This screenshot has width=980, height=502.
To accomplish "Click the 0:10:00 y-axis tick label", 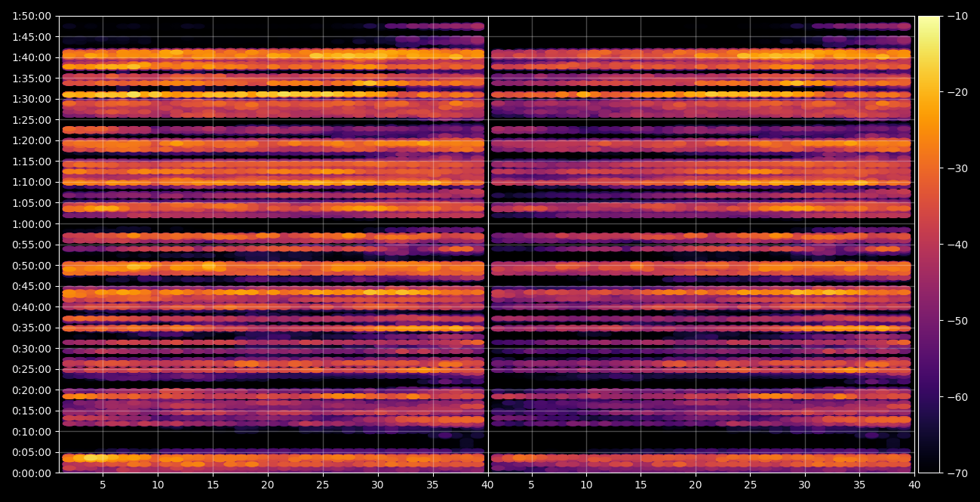I will (x=32, y=432).
